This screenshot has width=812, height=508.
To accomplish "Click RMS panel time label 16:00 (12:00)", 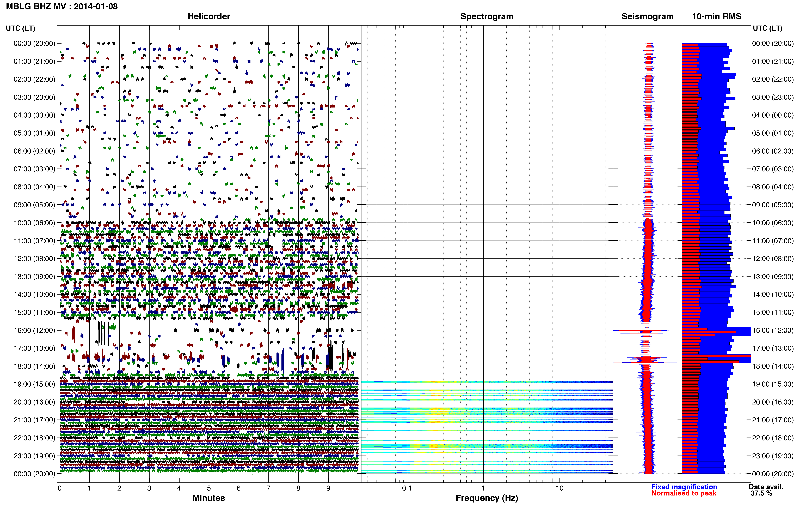I will click(773, 330).
